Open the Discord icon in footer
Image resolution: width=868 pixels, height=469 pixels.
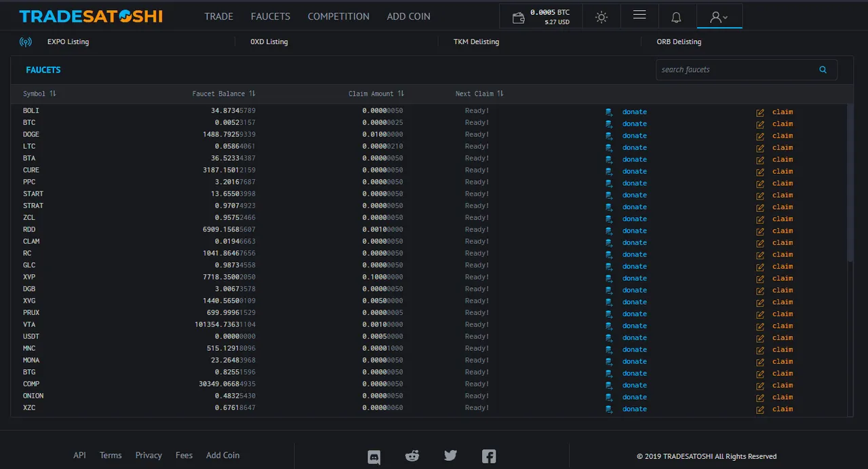tap(374, 457)
